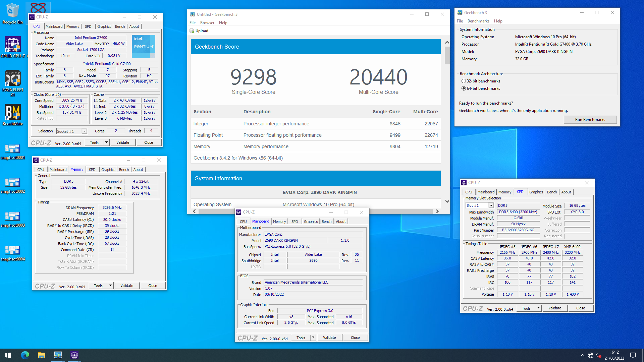Click the red BenchMate overlay icon
The height and width of the screenshot is (362, 644).
[38, 7]
